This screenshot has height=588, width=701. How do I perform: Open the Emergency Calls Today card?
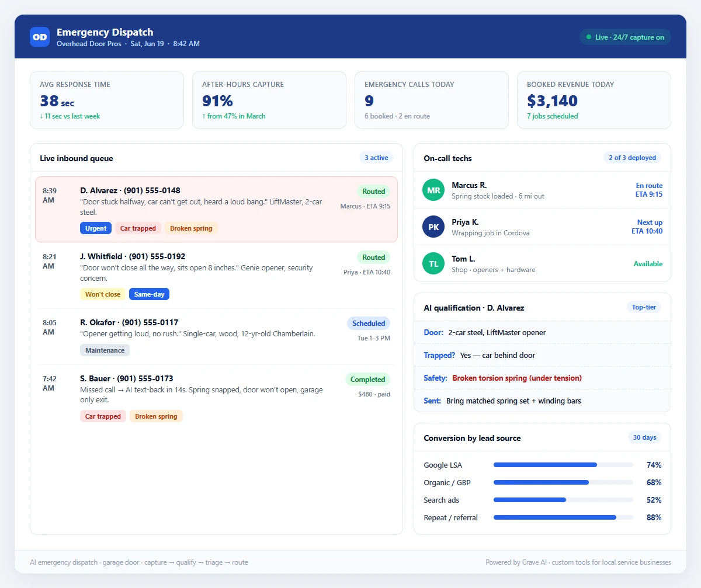pyautogui.click(x=432, y=100)
